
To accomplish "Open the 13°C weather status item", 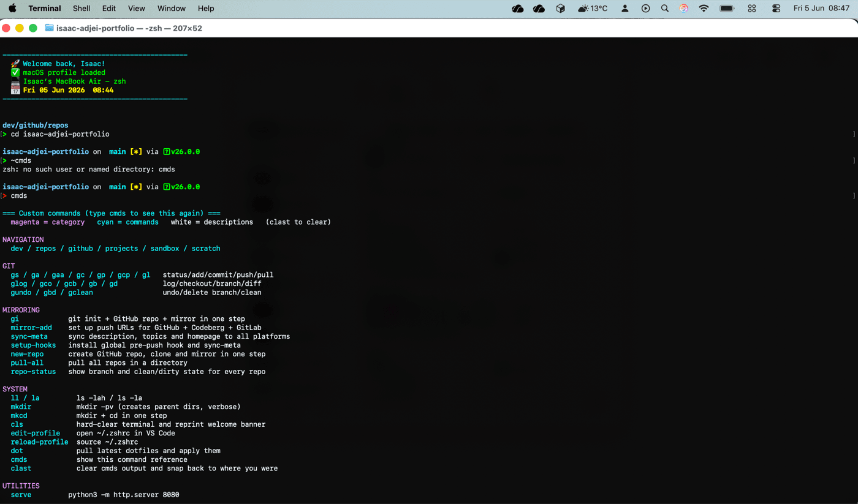I will (x=592, y=9).
